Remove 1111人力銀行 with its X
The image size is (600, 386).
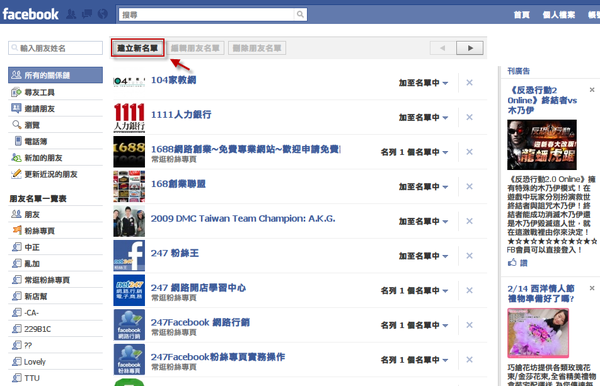pos(470,117)
